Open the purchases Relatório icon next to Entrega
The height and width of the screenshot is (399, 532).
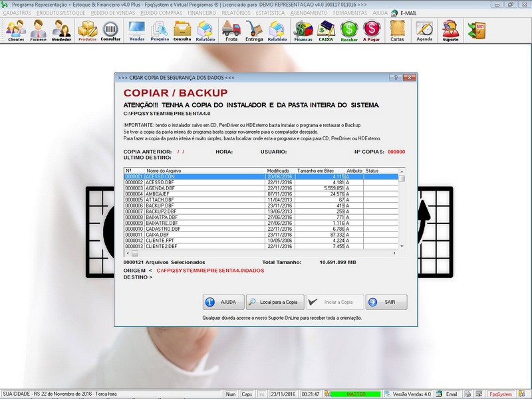click(x=277, y=31)
